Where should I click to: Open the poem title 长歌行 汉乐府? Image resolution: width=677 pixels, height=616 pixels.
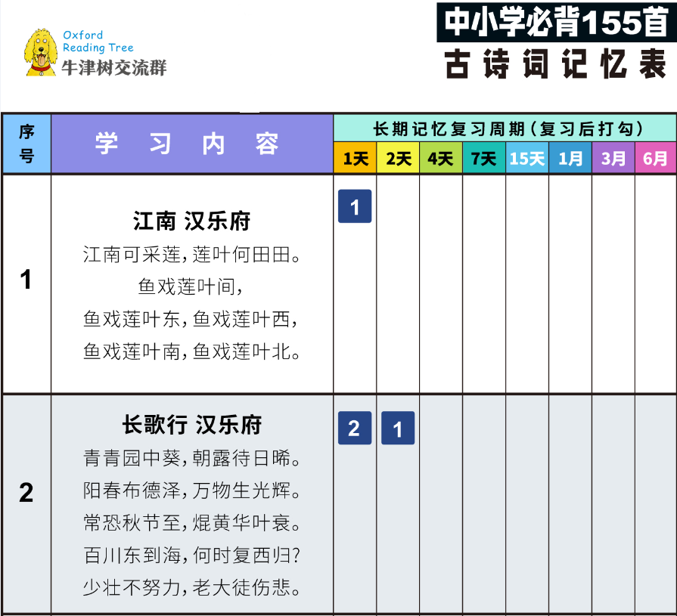(x=191, y=425)
